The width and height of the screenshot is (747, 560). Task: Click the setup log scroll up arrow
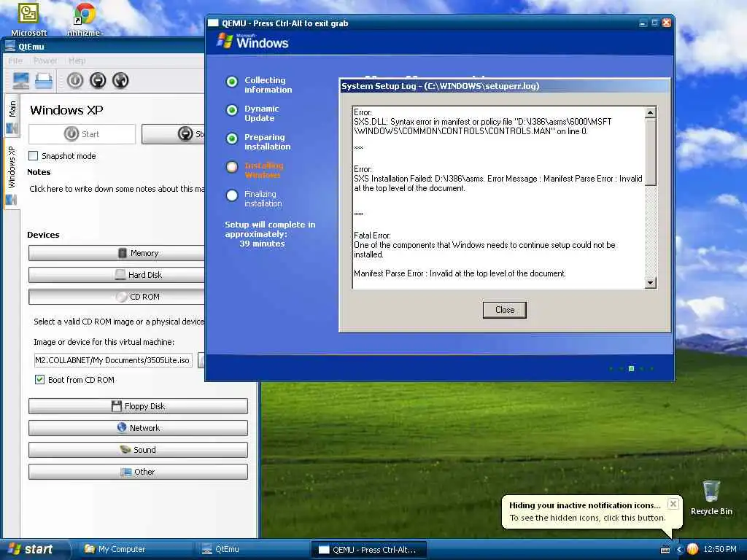pos(650,112)
